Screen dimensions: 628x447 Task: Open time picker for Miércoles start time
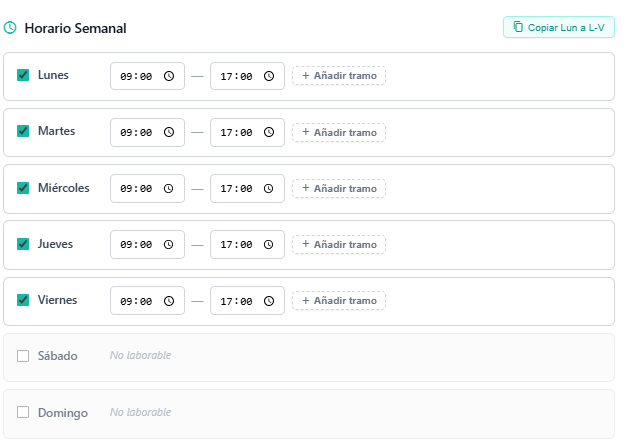coord(169,188)
